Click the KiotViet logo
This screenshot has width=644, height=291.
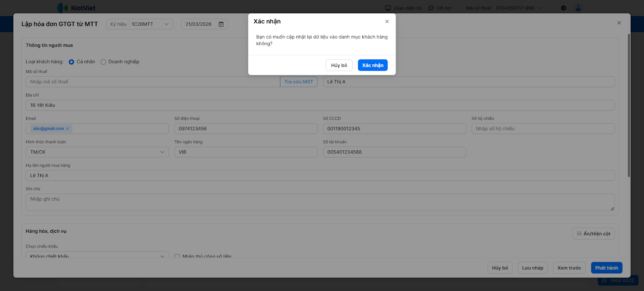(x=76, y=8)
